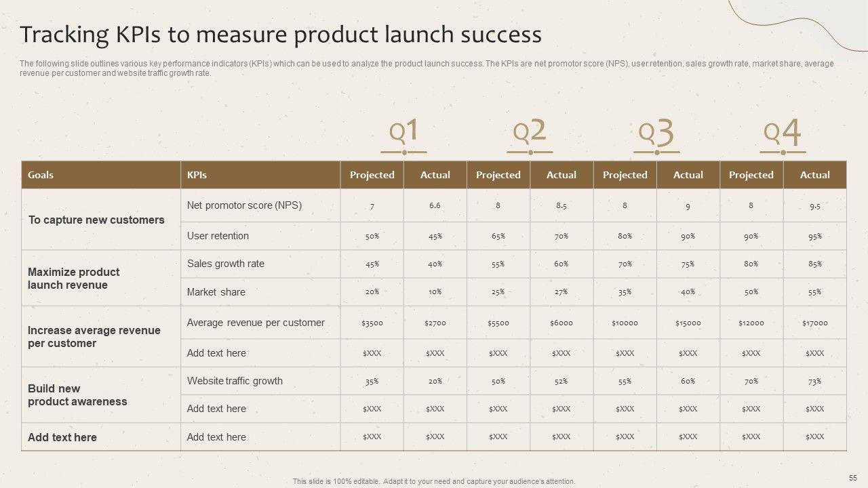Click the '100% editable' footer note

[434, 481]
